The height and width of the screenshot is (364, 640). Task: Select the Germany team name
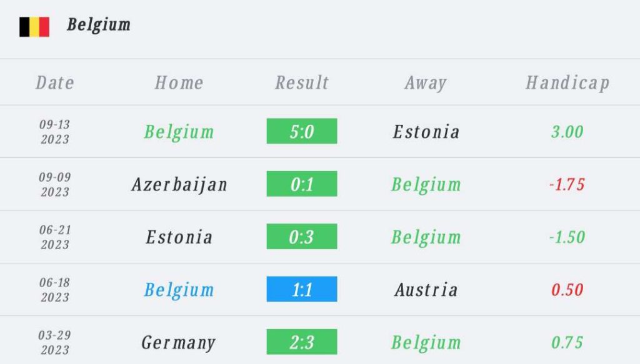[x=178, y=343]
